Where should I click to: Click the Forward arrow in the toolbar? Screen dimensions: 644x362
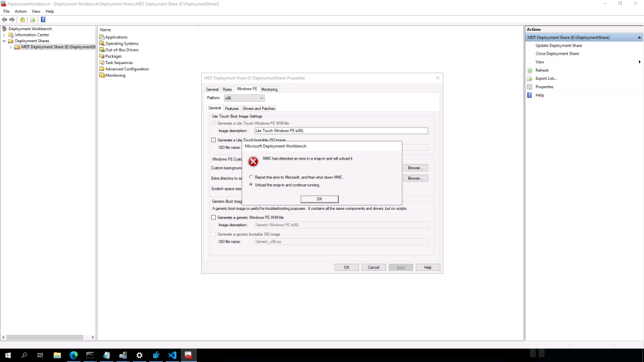tap(13, 19)
